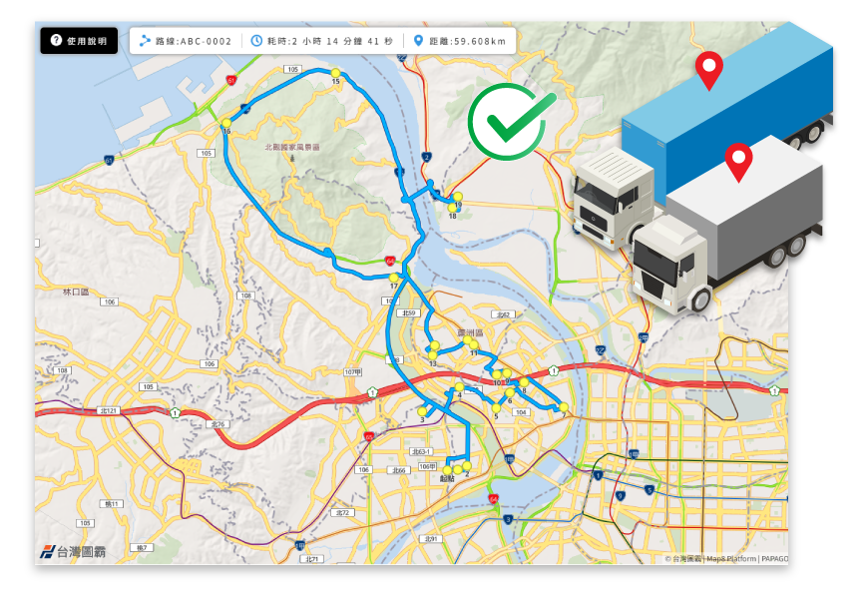Image resolution: width=868 pixels, height=599 pixels.
Task: Click the 北121 road shield
Action: pos(109,410)
